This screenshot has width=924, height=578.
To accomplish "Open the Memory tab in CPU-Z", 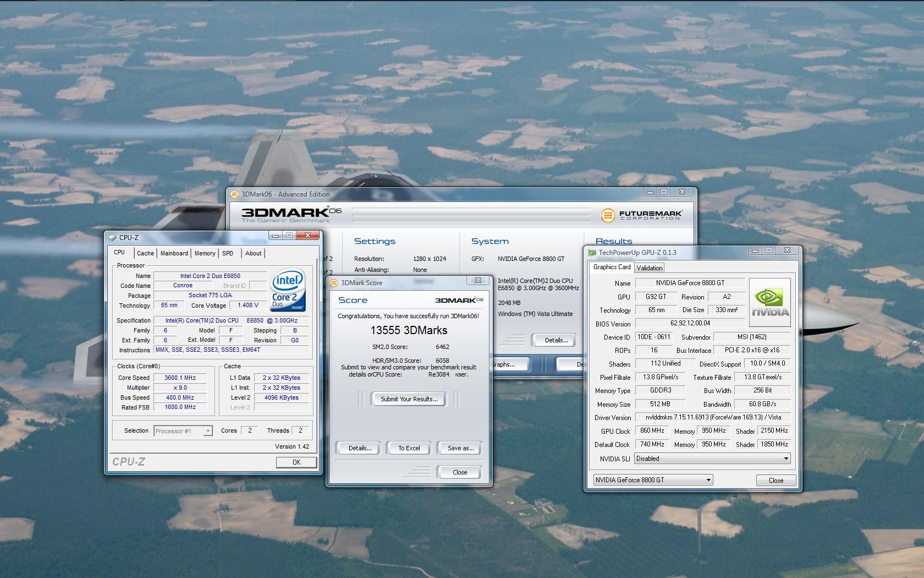I will point(205,253).
